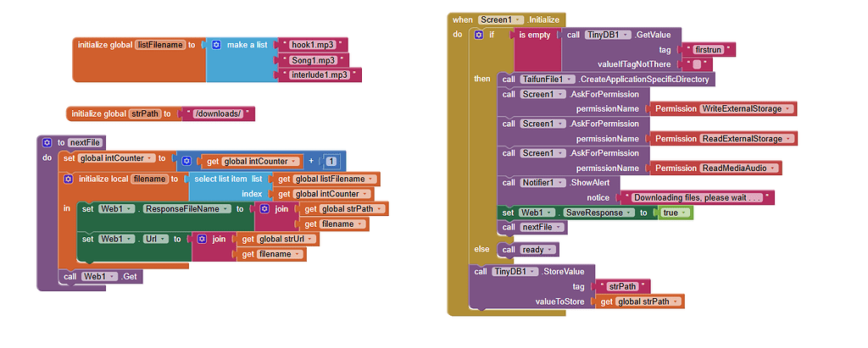The image size is (868, 348).
Task: Open the SaveResponse property dropdown
Action: click(x=630, y=213)
